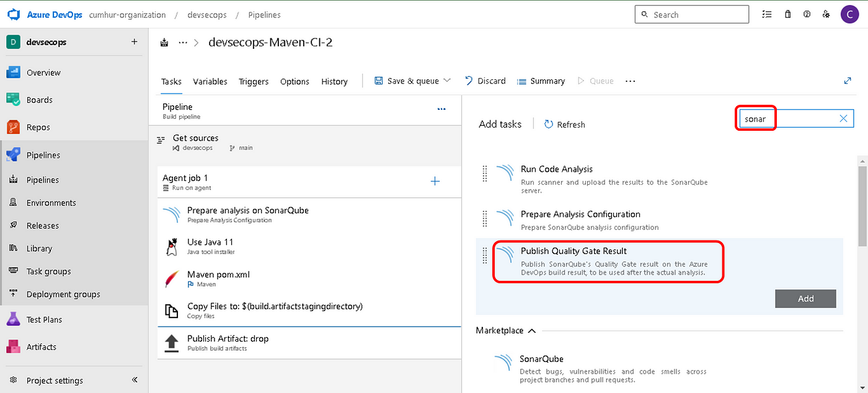Select Prepare analysis on SonarQube task

[310, 214]
